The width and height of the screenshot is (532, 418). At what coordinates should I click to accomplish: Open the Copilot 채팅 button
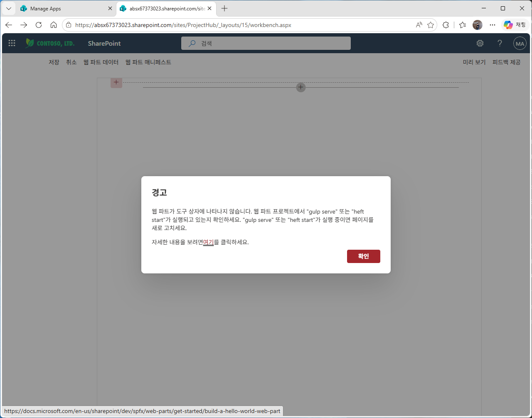pos(515,25)
